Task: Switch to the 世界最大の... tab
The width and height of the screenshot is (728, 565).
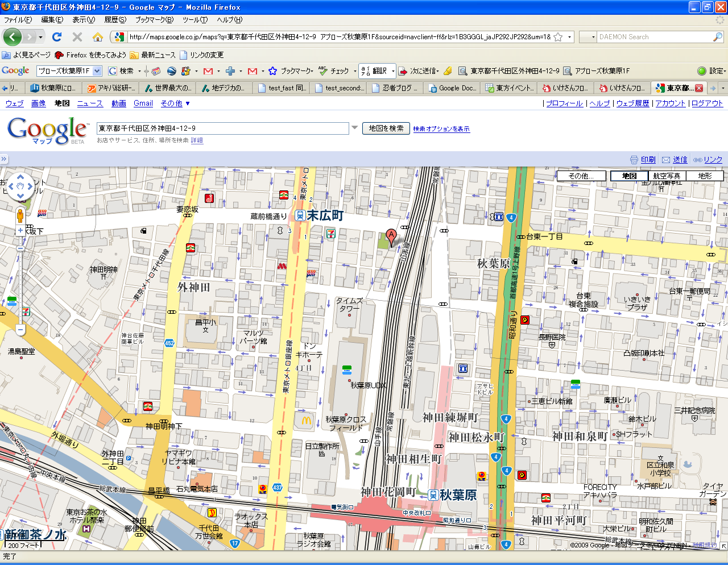Action: [x=168, y=88]
